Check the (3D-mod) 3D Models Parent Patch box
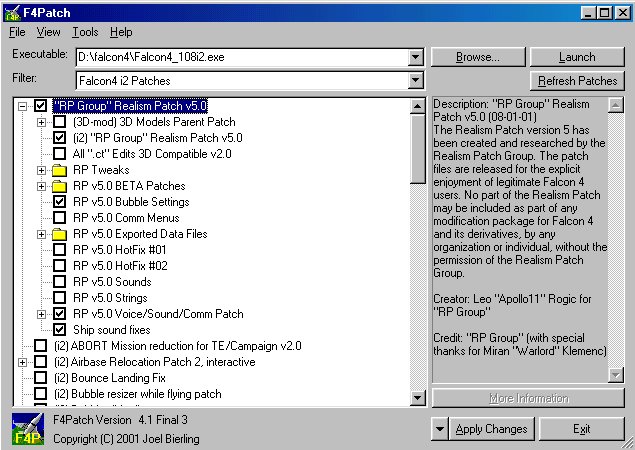Screen dimensions: 635x450 click(60, 122)
